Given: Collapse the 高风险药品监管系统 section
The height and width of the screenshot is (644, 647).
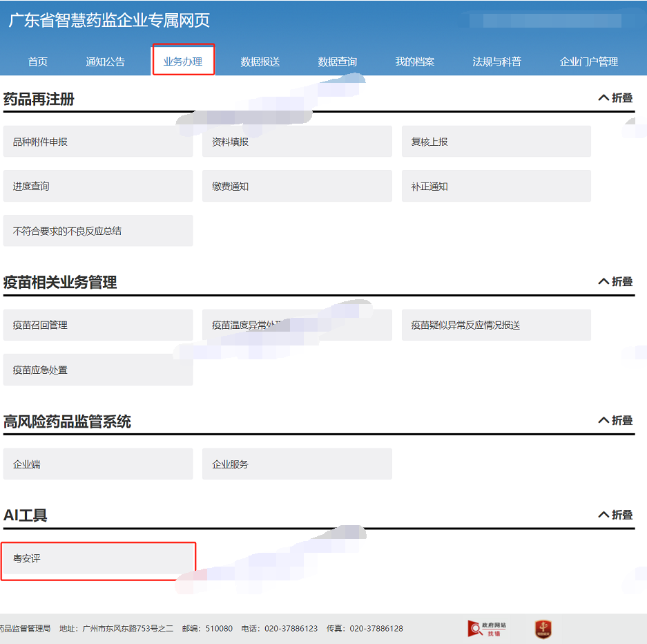Looking at the screenshot, I should [x=615, y=420].
